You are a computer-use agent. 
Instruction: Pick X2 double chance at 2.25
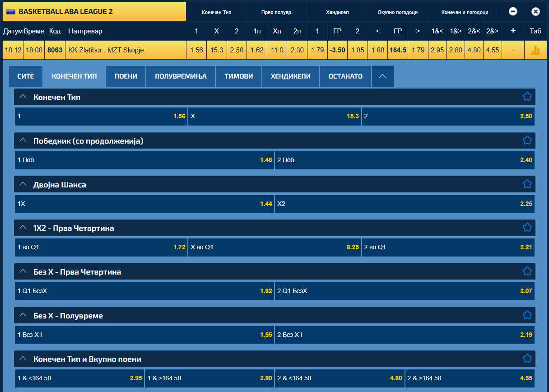point(405,204)
